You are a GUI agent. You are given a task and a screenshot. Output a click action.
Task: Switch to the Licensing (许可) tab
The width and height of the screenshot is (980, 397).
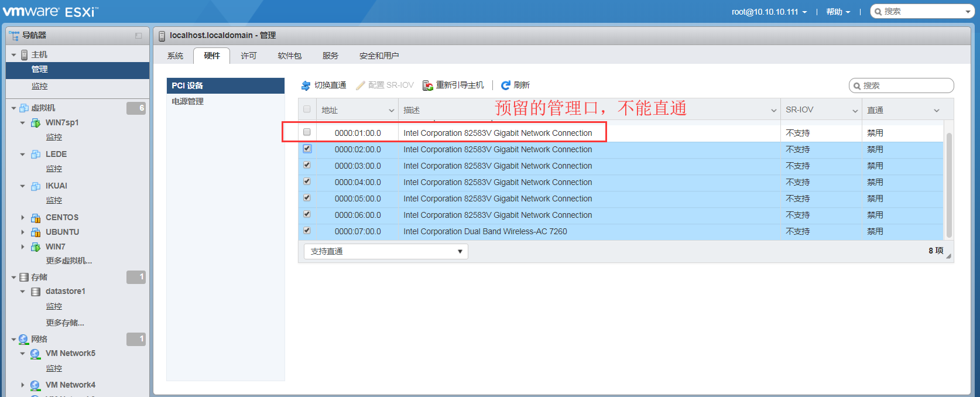[x=249, y=56]
